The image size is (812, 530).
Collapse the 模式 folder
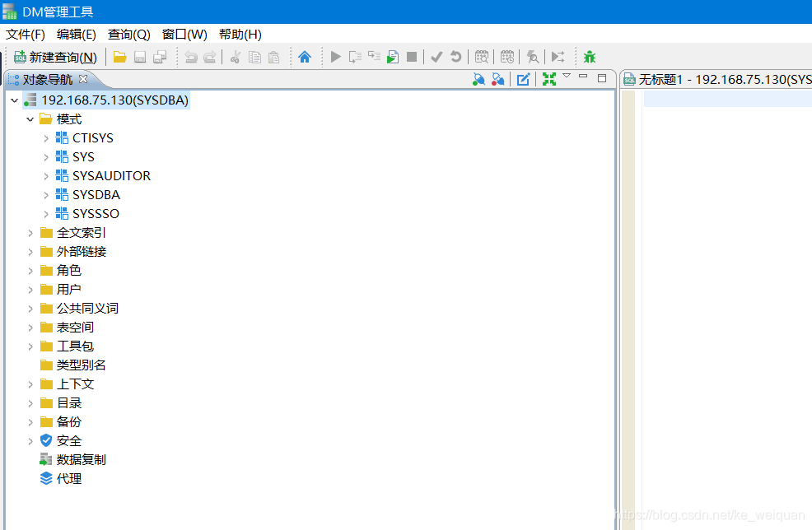[x=30, y=119]
